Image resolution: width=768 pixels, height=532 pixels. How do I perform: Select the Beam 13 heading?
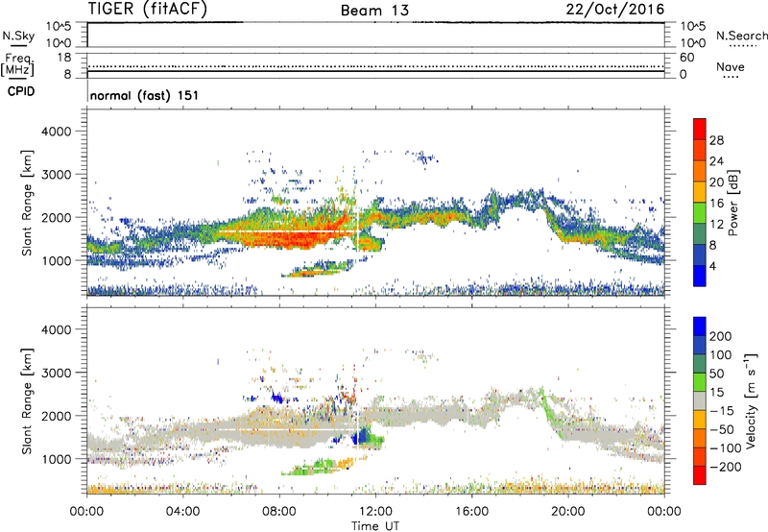coord(374,11)
